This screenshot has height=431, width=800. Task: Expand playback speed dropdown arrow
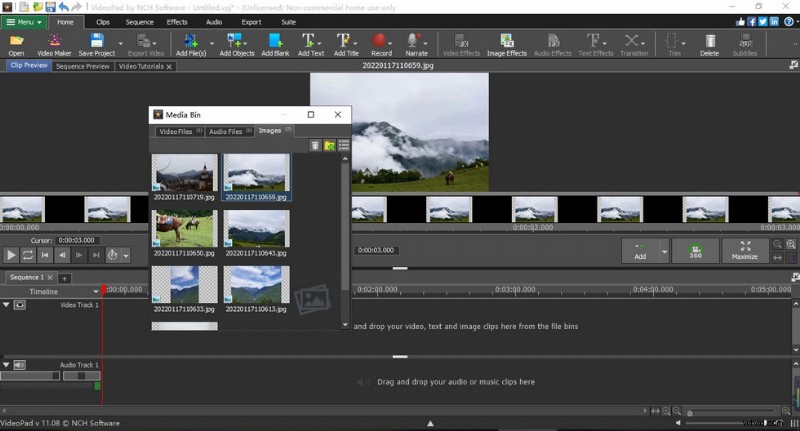[x=126, y=255]
